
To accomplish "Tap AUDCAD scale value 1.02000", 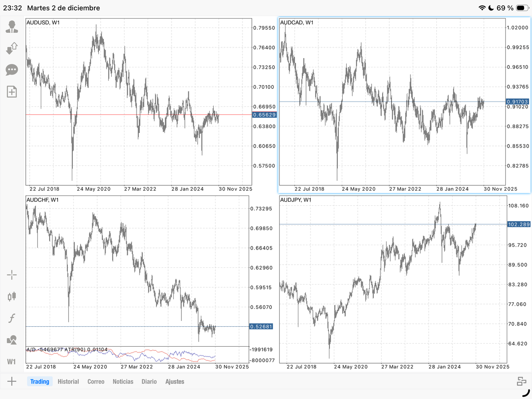I will 518,27.
